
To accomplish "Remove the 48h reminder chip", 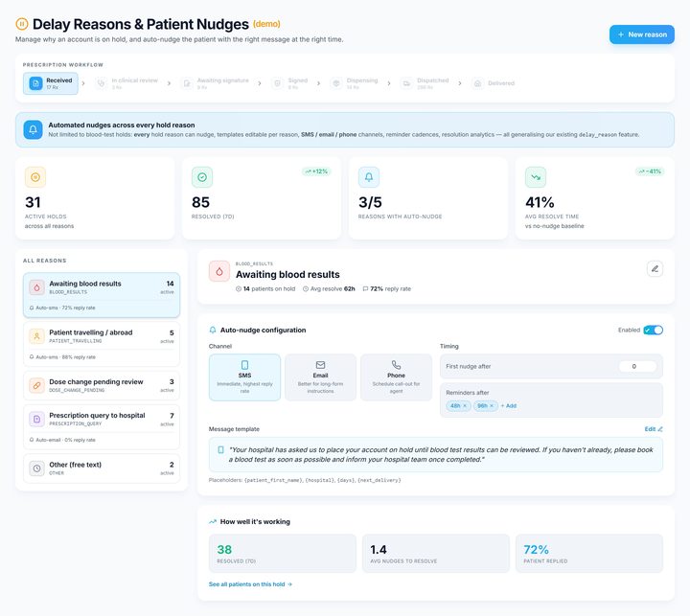I will click(465, 405).
